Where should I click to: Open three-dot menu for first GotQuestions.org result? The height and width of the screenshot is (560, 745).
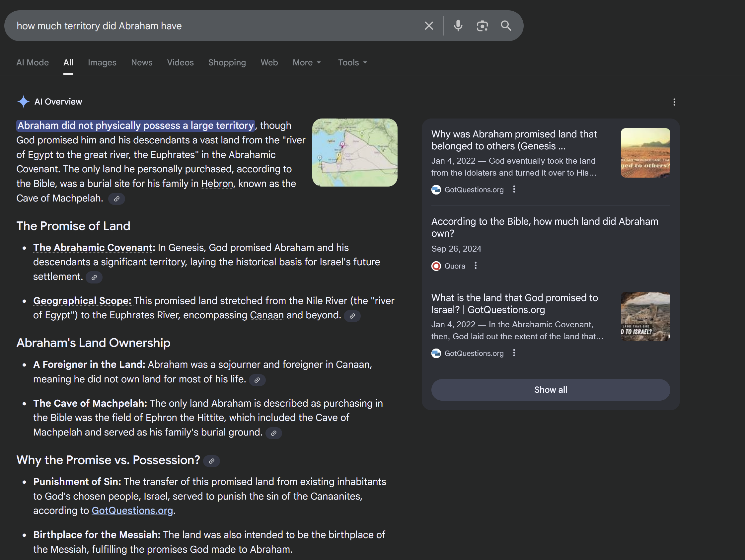click(514, 189)
